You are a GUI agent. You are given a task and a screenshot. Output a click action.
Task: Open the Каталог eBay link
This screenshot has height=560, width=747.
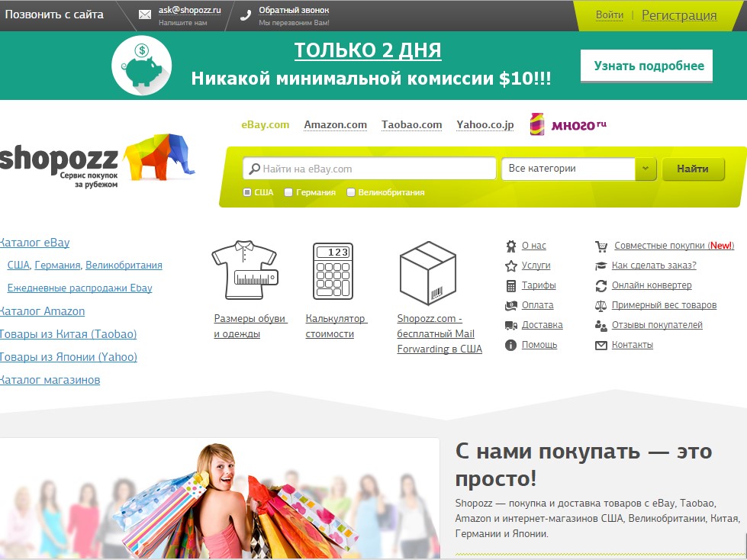35,243
